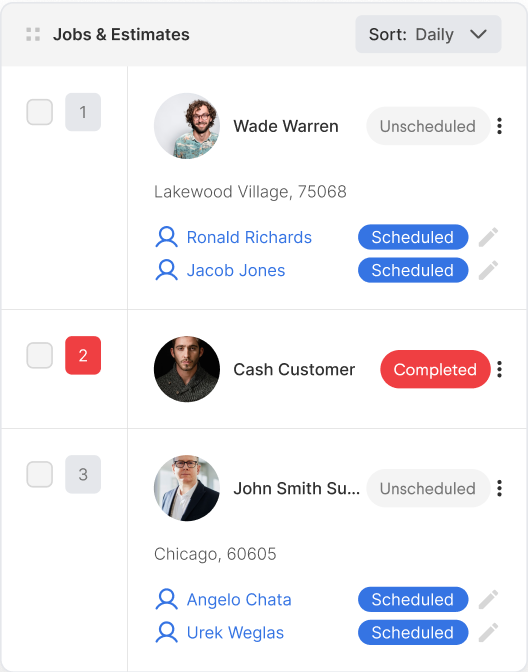Edit Ronald Richards assignment with pencil icon
Viewport: 528px width, 672px height.
click(488, 237)
